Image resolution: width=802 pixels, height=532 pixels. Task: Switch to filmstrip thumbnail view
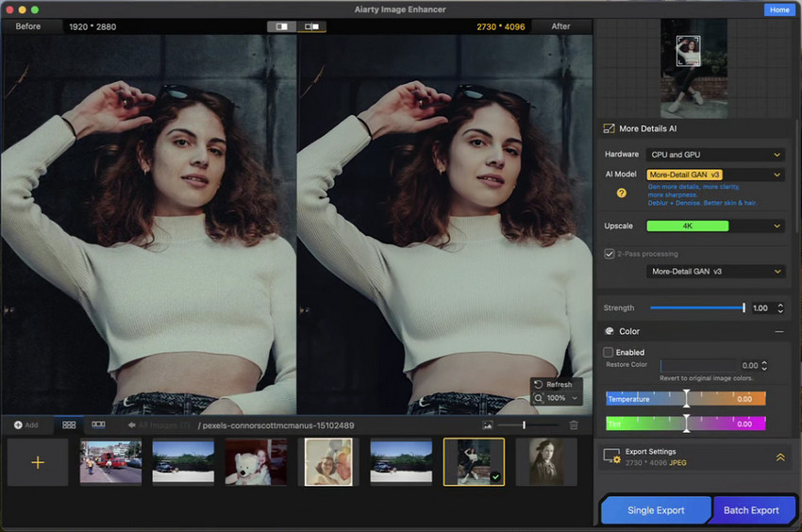point(98,424)
